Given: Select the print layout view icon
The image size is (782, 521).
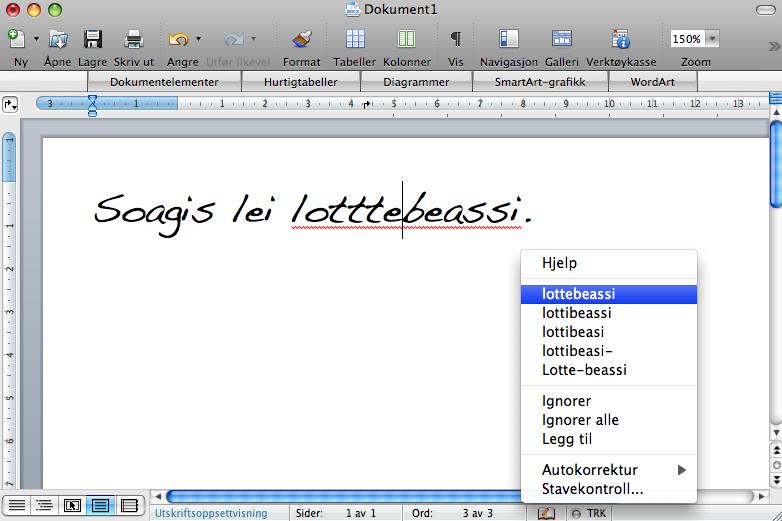Looking at the screenshot, I should coord(100,506).
